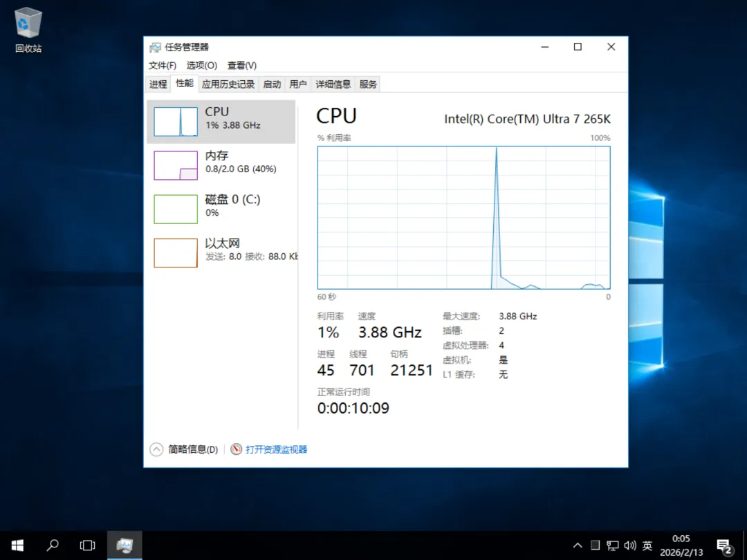Image resolution: width=747 pixels, height=560 pixels.
Task: Switch to the 性能 tab
Action: [185, 84]
